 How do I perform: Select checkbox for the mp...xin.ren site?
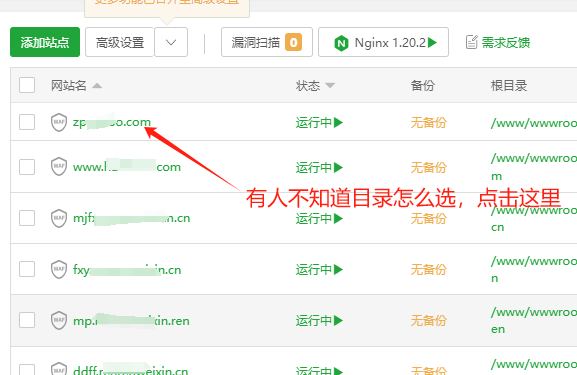pos(27,320)
